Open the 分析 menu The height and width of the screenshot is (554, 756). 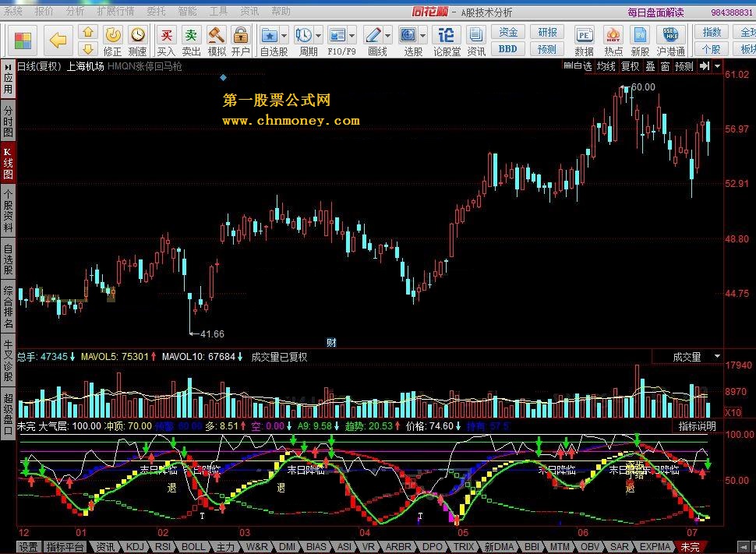[x=75, y=11]
